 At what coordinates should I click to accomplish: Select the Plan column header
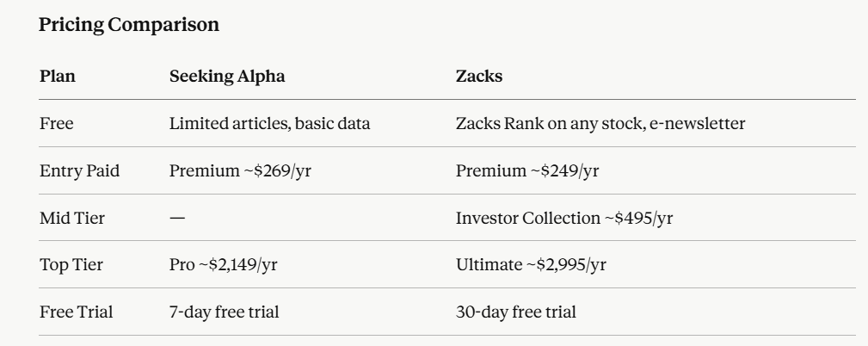coord(58,76)
